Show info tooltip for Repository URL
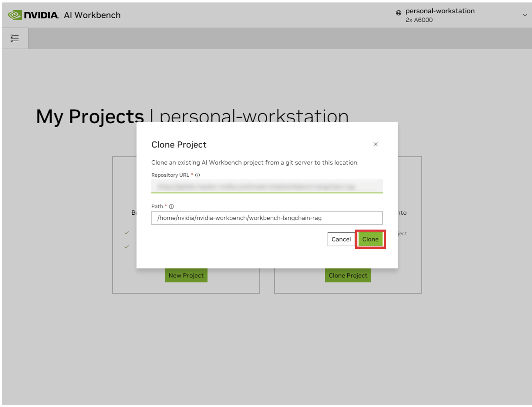 (x=198, y=175)
